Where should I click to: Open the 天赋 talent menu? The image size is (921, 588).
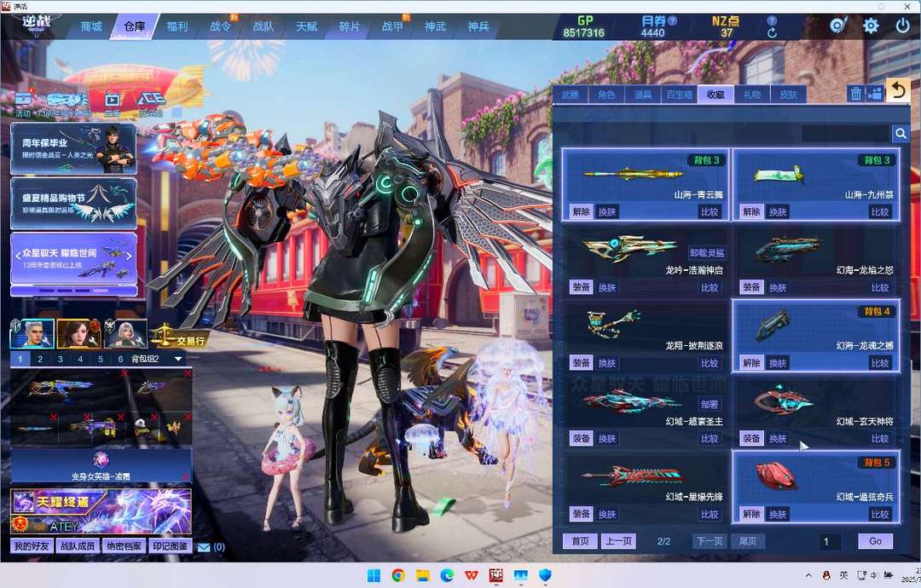tap(306, 26)
